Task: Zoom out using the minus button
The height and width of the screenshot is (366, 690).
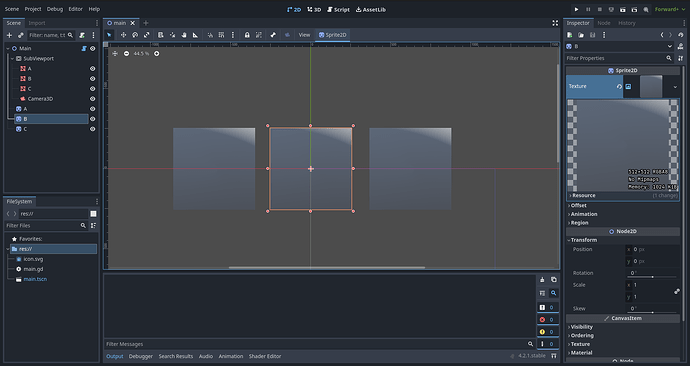Action: [x=126, y=54]
